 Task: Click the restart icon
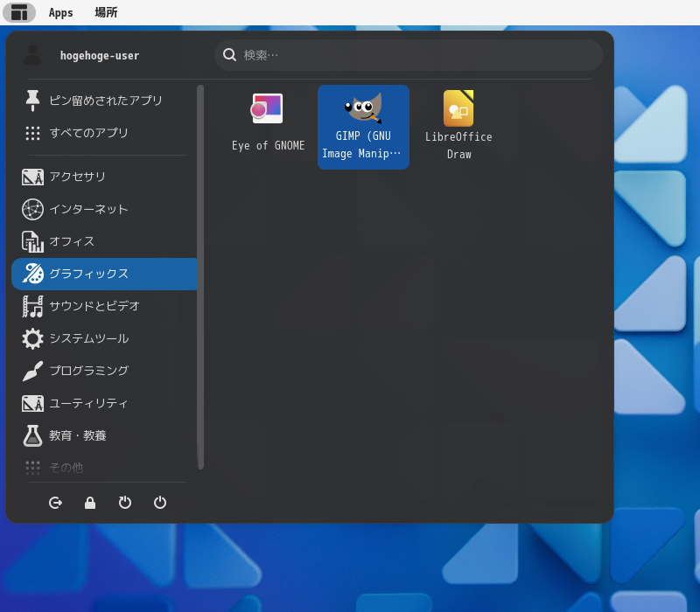coord(125,503)
